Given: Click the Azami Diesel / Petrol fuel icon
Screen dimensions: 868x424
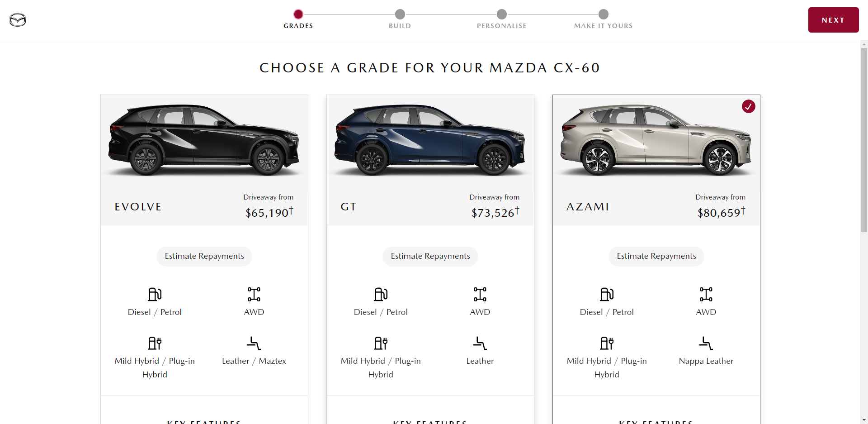Looking at the screenshot, I should [607, 294].
